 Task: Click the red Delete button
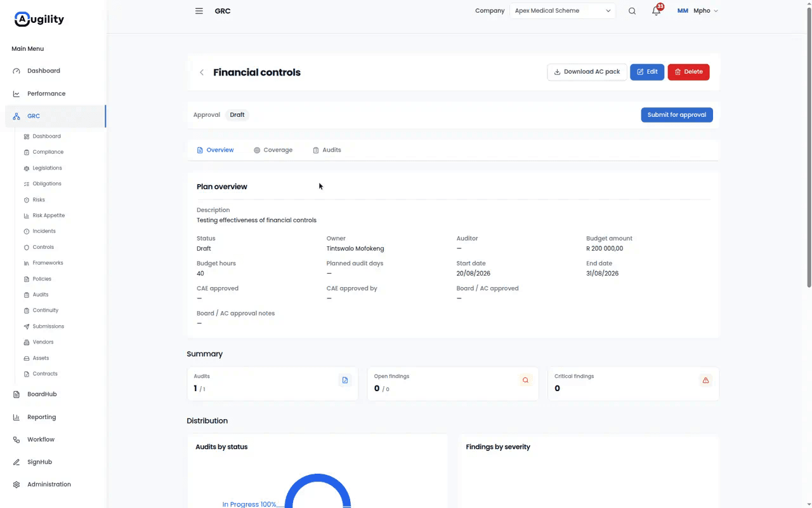coord(688,72)
